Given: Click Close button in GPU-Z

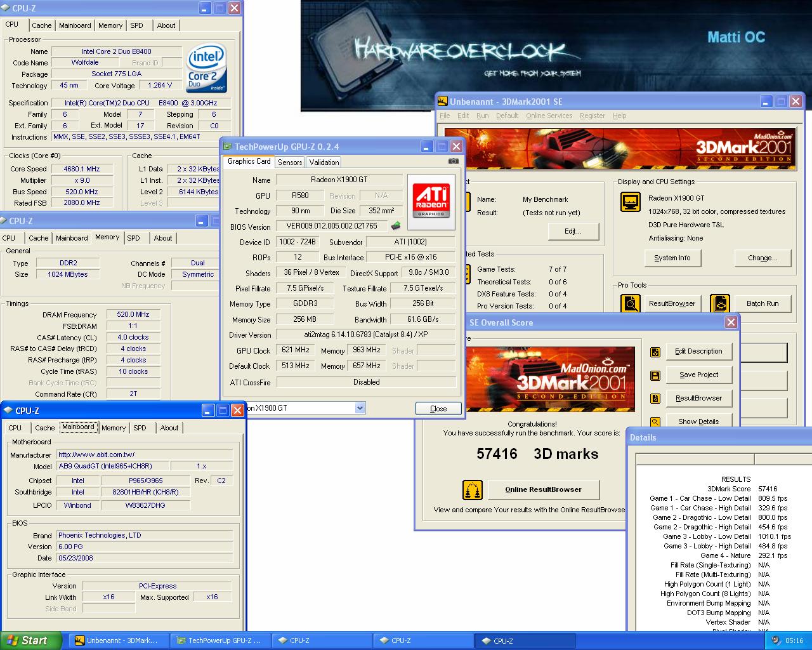Looking at the screenshot, I should click(x=438, y=409).
